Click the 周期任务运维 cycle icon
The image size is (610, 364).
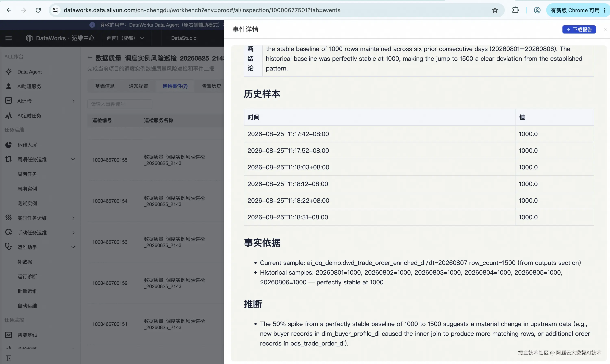[x=9, y=159]
